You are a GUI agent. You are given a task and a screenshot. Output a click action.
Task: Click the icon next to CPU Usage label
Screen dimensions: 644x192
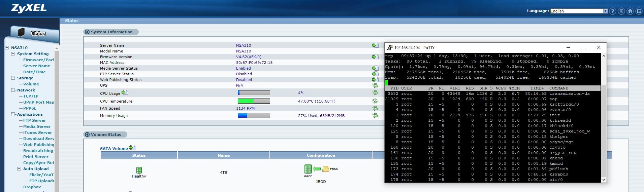click(x=125, y=92)
